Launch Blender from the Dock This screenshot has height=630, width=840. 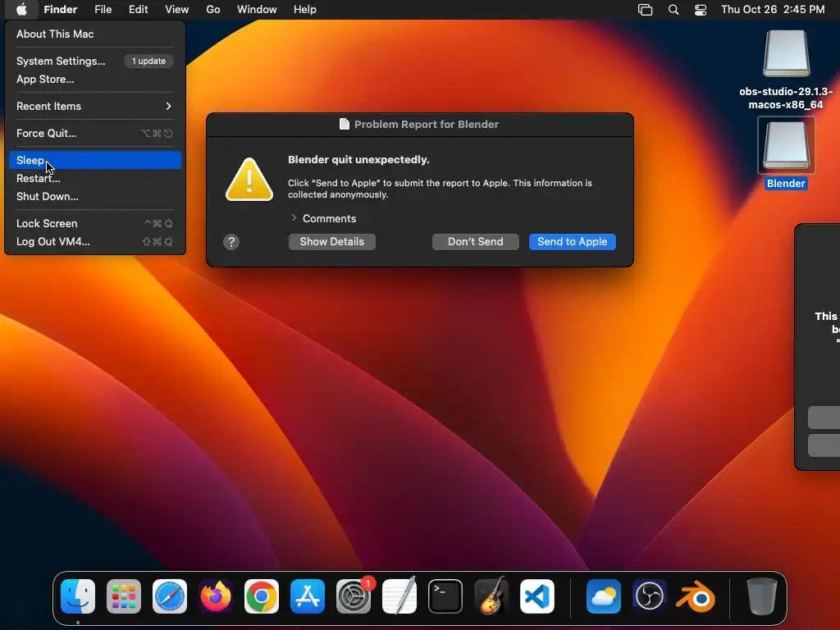tap(696, 596)
